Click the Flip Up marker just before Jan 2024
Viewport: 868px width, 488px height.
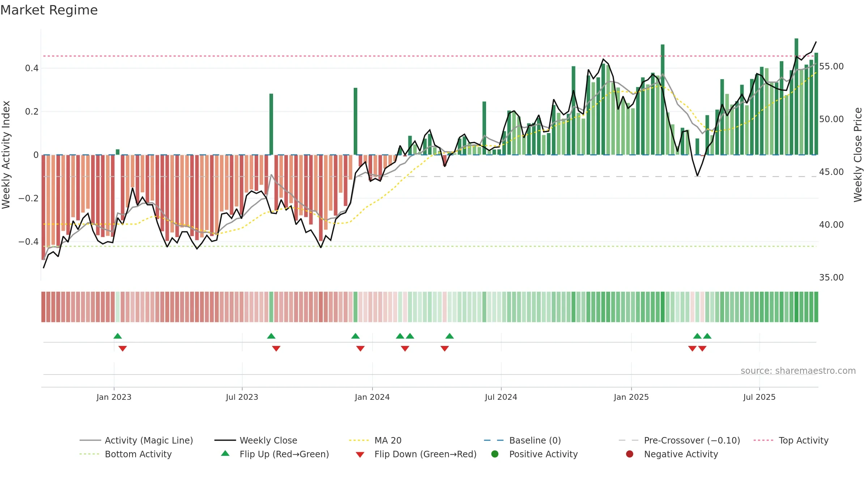coord(356,336)
